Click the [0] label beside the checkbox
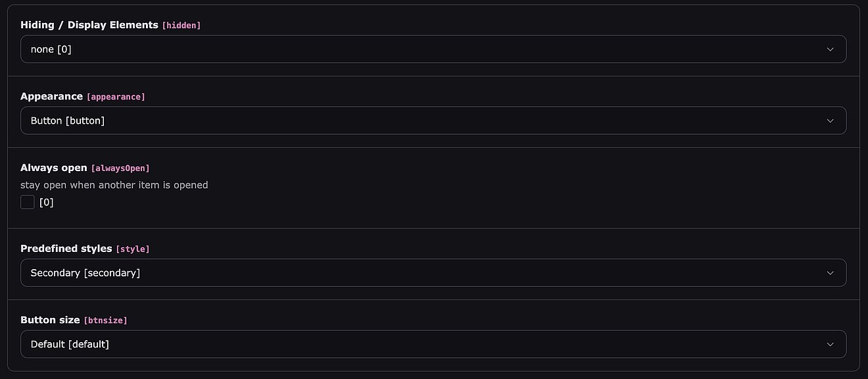The height and width of the screenshot is (379, 868). (x=47, y=203)
